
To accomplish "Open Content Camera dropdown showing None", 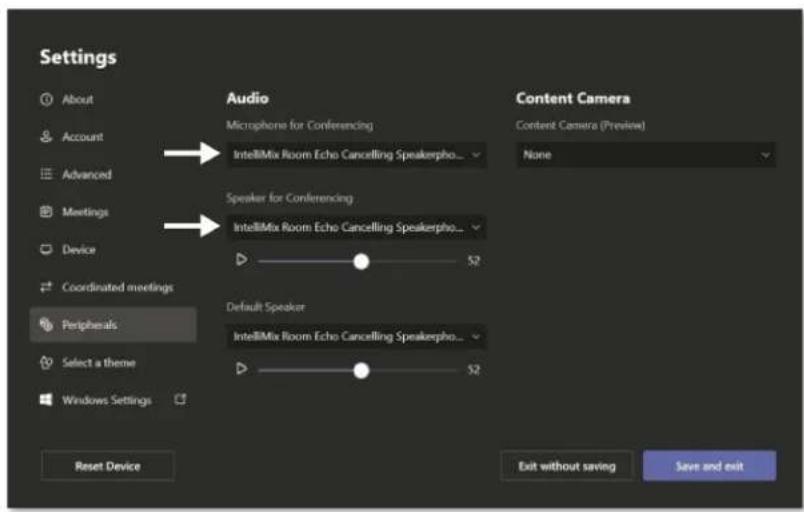I will pos(646,155).
